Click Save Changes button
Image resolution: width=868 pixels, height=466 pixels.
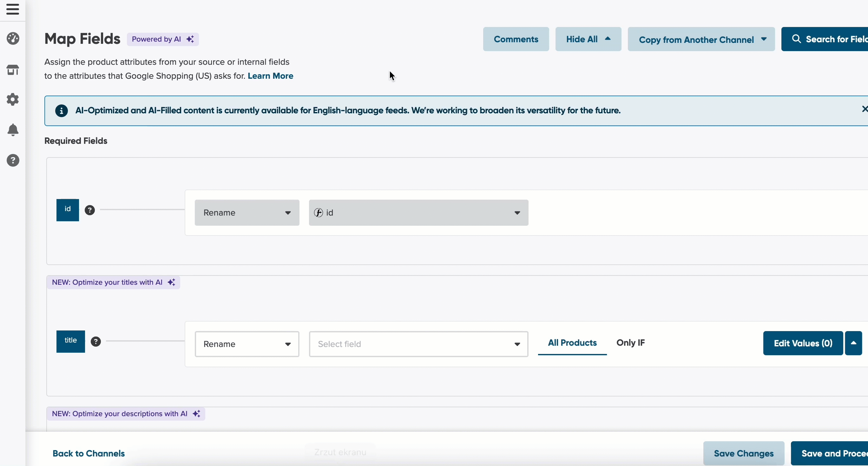coord(744,454)
